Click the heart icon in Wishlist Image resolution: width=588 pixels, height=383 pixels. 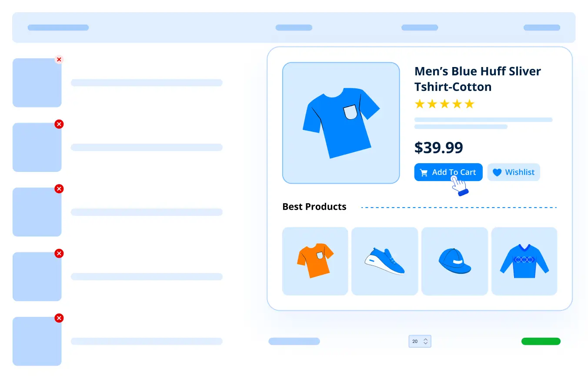497,173
